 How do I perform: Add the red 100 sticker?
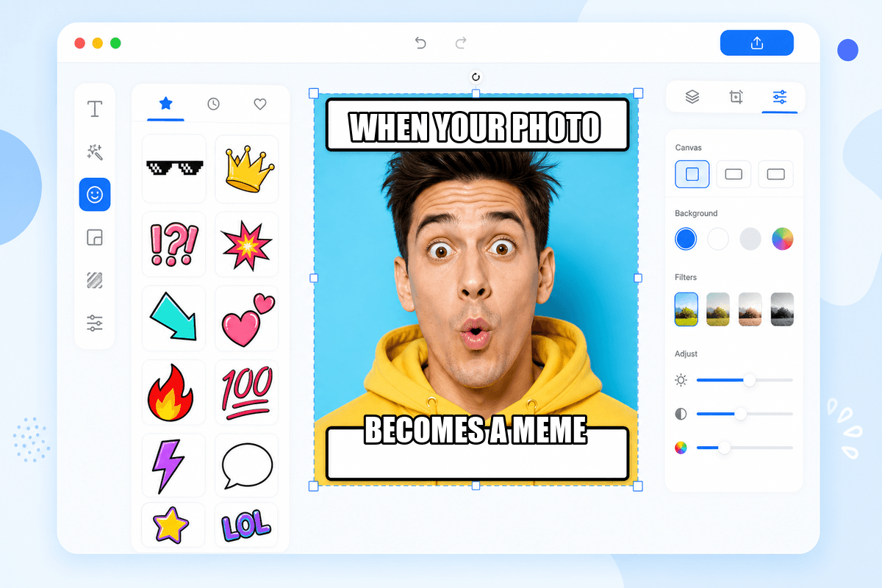point(246,392)
